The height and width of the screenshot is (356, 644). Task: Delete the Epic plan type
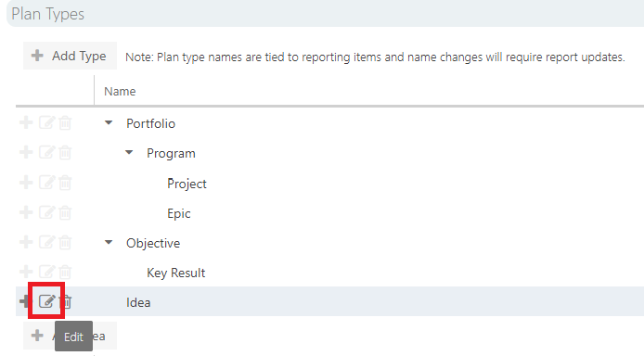coord(65,212)
